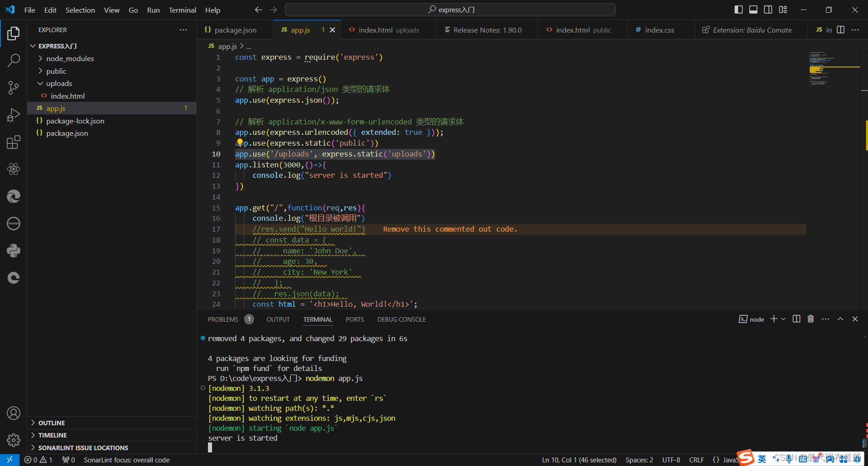Viewport: 868px width, 466px height.
Task: Open the Microsoft Edge tools view
Action: click(x=14, y=196)
